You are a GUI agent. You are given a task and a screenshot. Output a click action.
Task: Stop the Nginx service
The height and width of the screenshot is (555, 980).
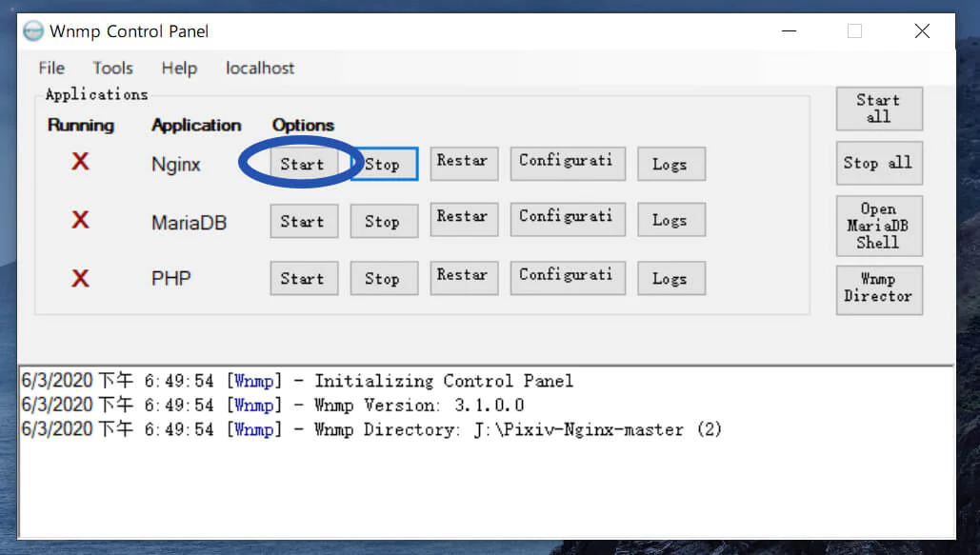point(384,164)
